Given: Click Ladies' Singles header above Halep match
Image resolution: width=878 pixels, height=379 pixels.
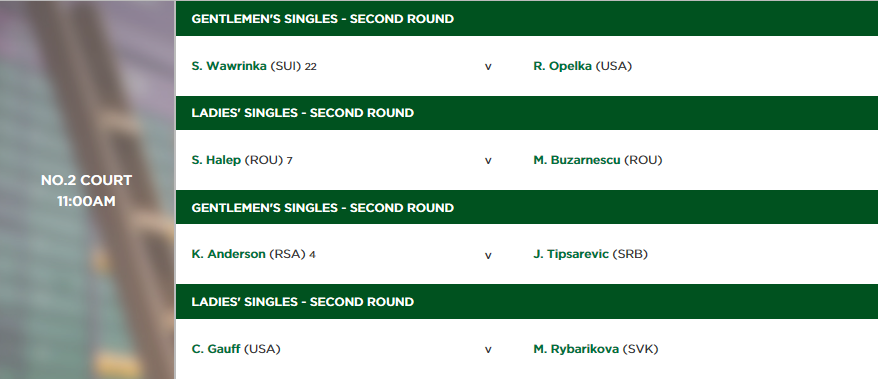Looking at the screenshot, I should pos(527,113).
